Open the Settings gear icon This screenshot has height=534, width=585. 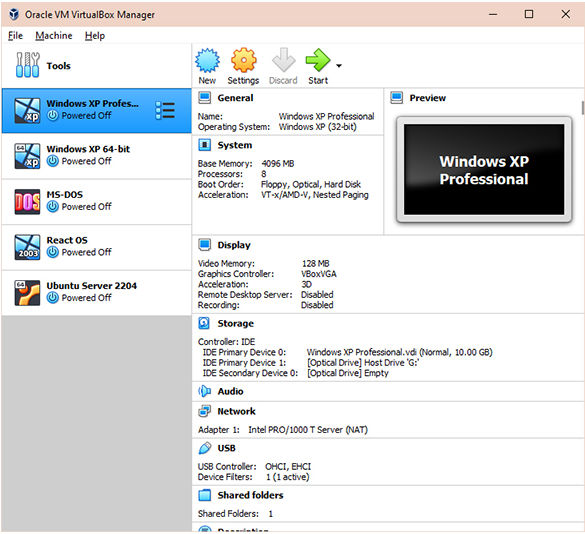coord(243,60)
